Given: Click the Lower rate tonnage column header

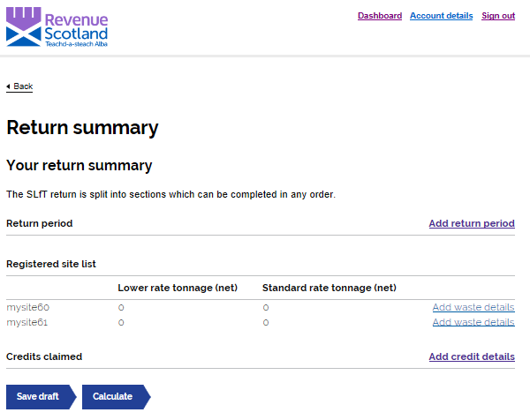Looking at the screenshot, I should [x=178, y=288].
